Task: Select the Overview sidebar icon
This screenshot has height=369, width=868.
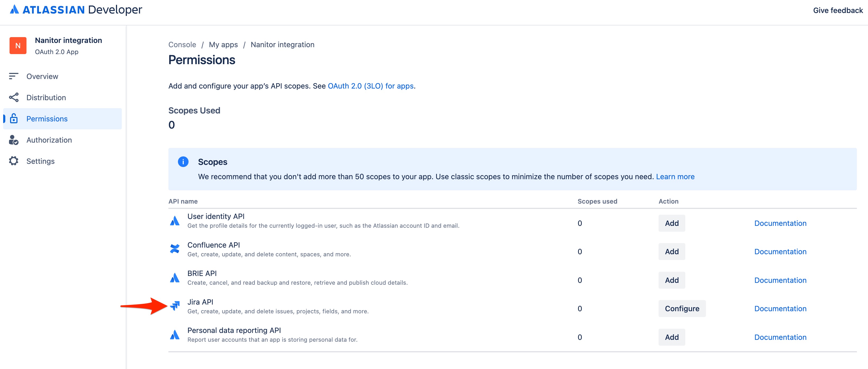Action: pyautogui.click(x=14, y=76)
